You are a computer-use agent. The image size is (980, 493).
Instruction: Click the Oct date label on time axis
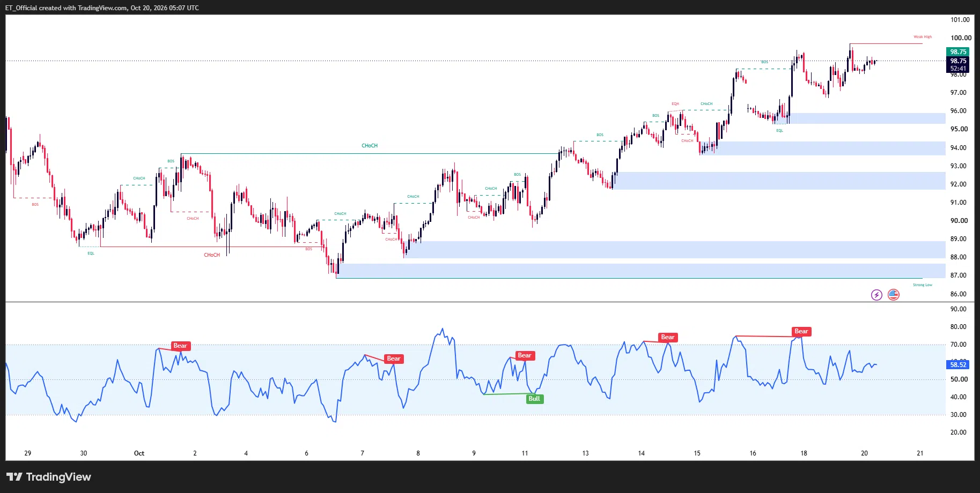click(139, 453)
